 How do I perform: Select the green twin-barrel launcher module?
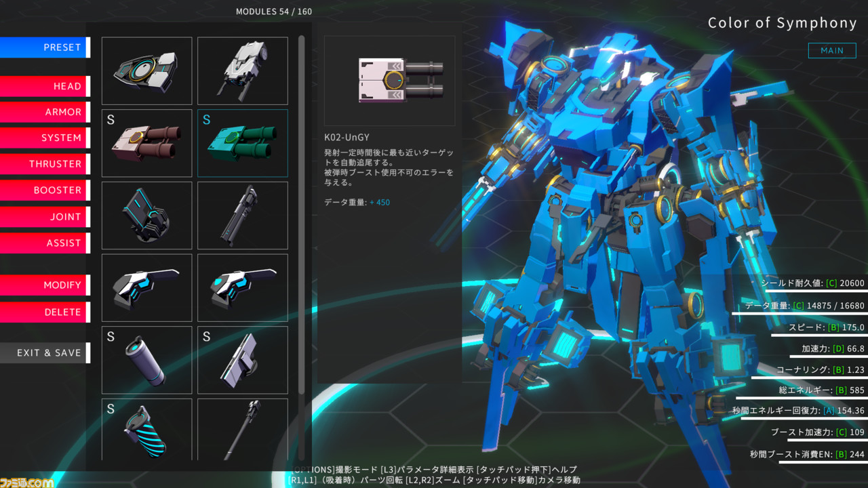click(x=243, y=143)
